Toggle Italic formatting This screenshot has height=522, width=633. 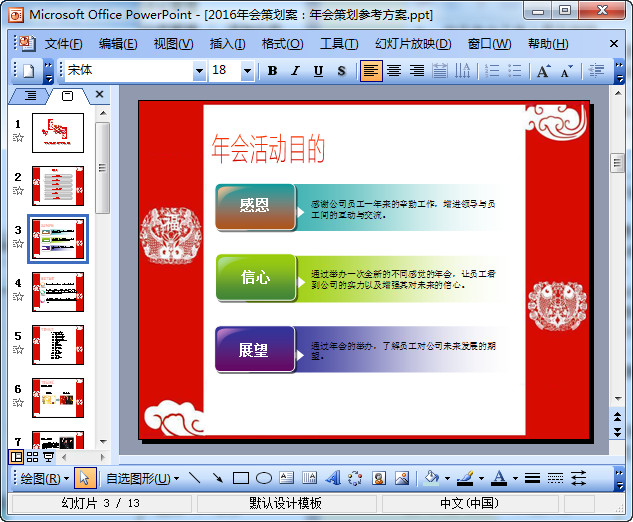[296, 71]
